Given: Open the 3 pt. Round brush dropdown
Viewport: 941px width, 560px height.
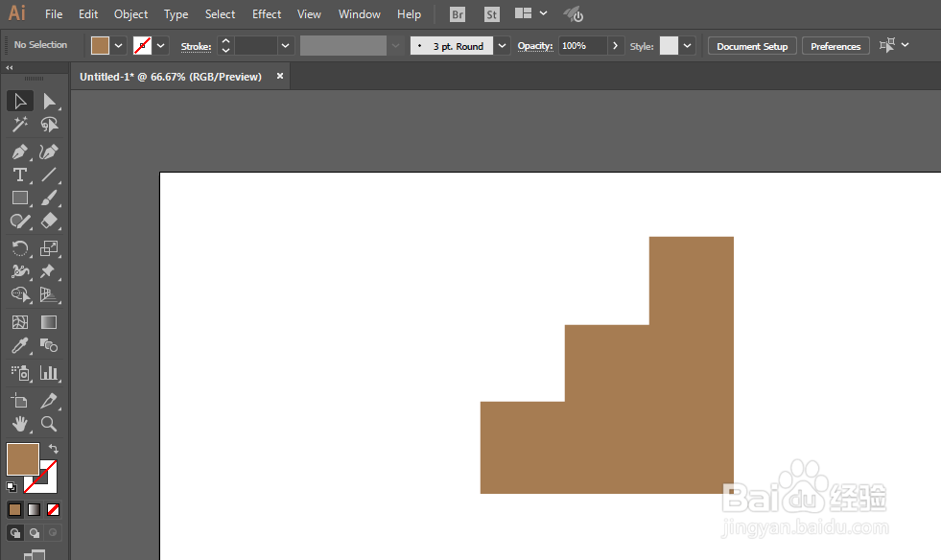Looking at the screenshot, I should tap(502, 46).
